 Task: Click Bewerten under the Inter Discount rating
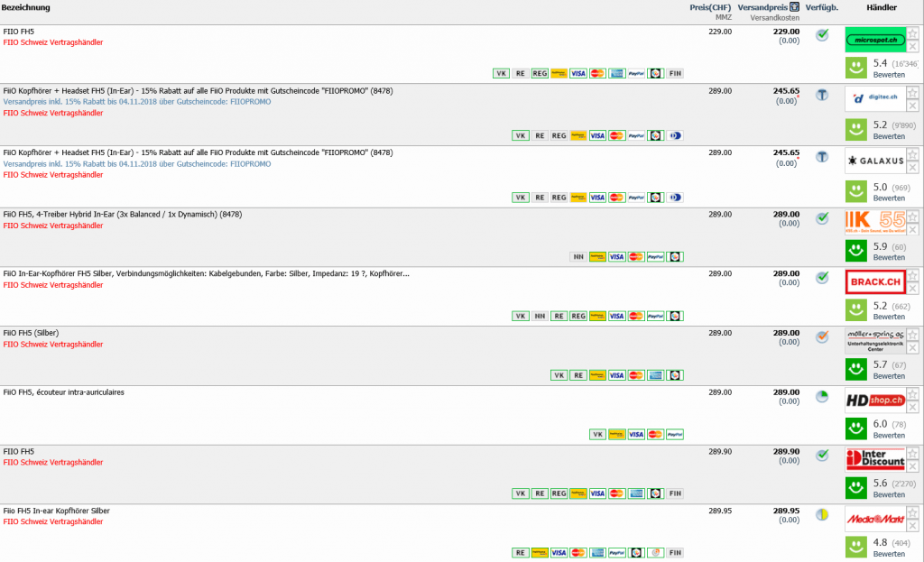click(x=889, y=495)
